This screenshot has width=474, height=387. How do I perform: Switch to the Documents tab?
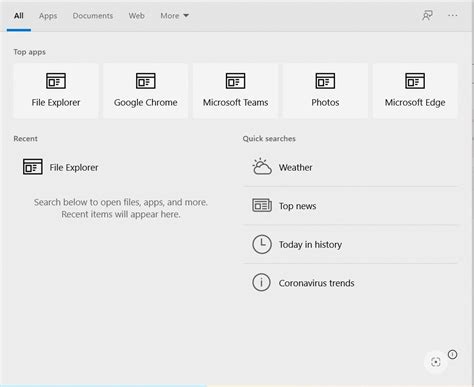(x=93, y=16)
